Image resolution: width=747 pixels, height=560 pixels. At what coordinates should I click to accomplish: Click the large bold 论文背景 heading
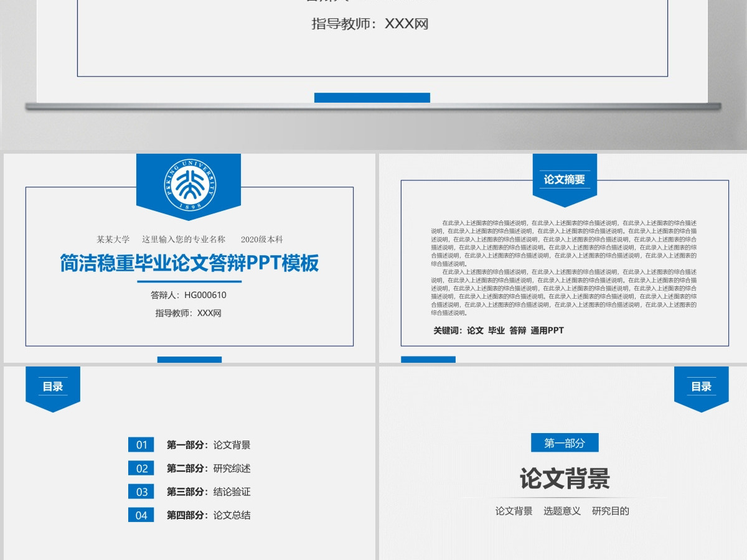pyautogui.click(x=565, y=478)
